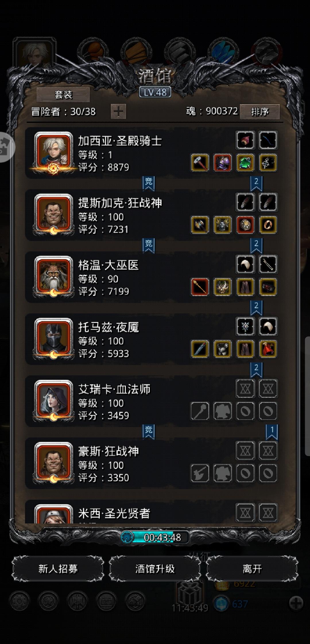Select 艾瑞卡·血法师 hero portrait
The width and height of the screenshot is (310, 644).
tap(53, 400)
